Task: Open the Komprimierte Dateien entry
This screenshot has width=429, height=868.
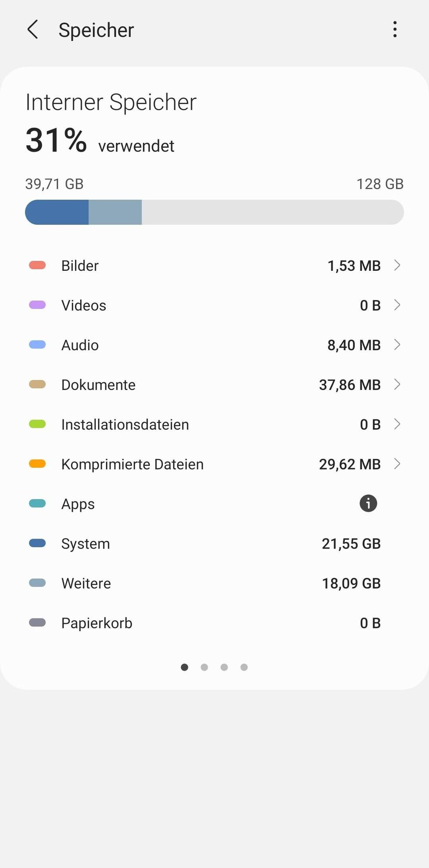Action: pos(132,464)
